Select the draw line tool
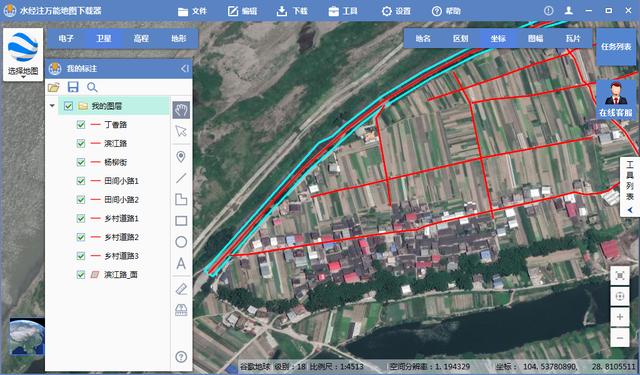Screen dimensions: 640x375 181,178
